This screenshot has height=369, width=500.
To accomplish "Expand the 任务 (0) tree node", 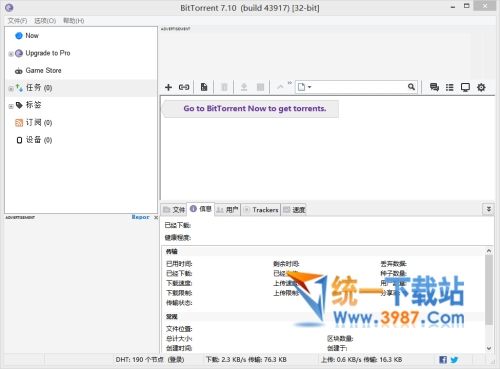I will (11, 89).
